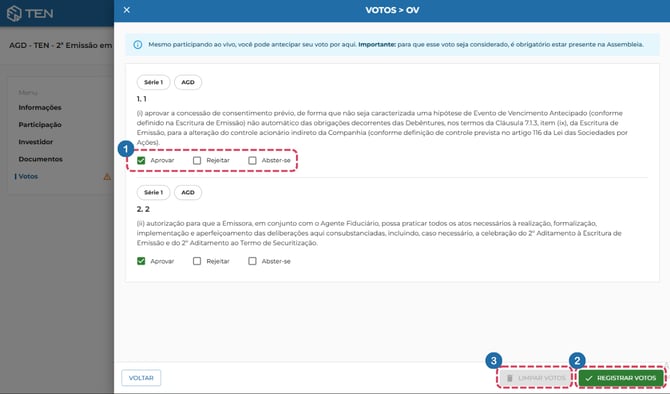The image size is (670, 394).
Task: Click the Série 1 tag above item 2.2
Action: (x=153, y=192)
